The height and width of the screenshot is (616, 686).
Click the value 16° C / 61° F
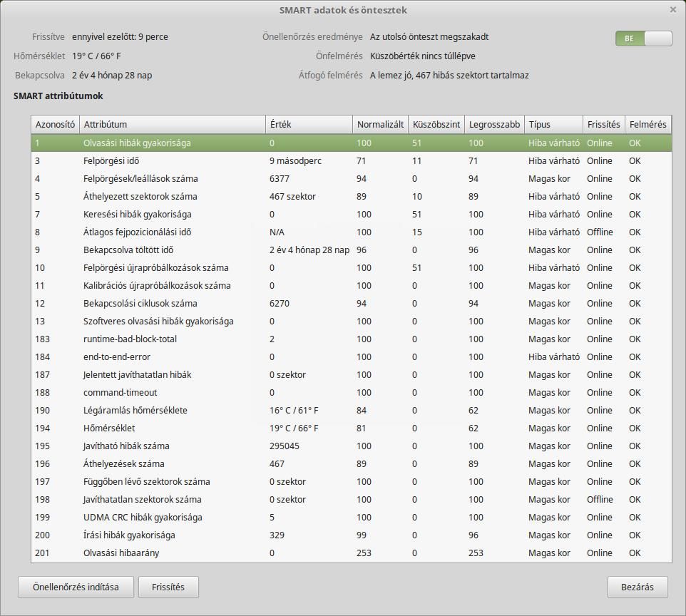tap(294, 411)
